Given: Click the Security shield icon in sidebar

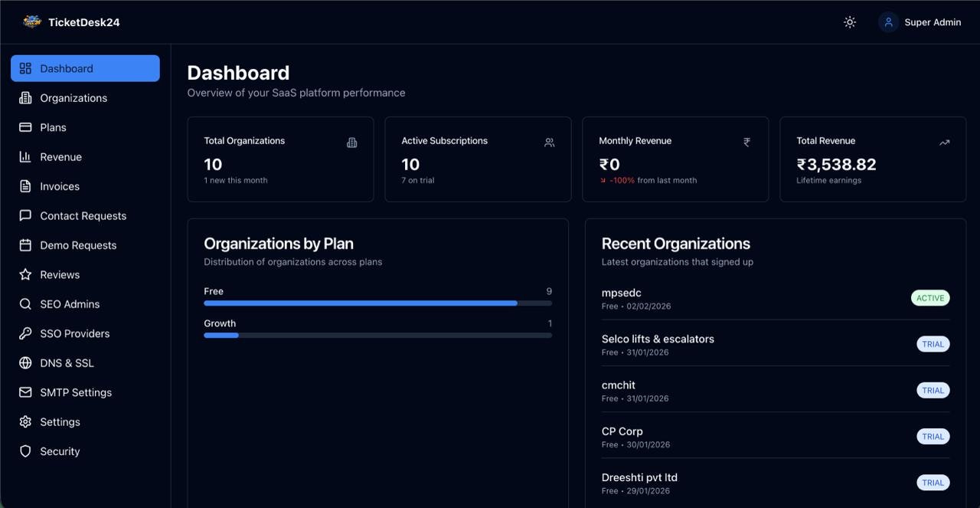Looking at the screenshot, I should 25,451.
